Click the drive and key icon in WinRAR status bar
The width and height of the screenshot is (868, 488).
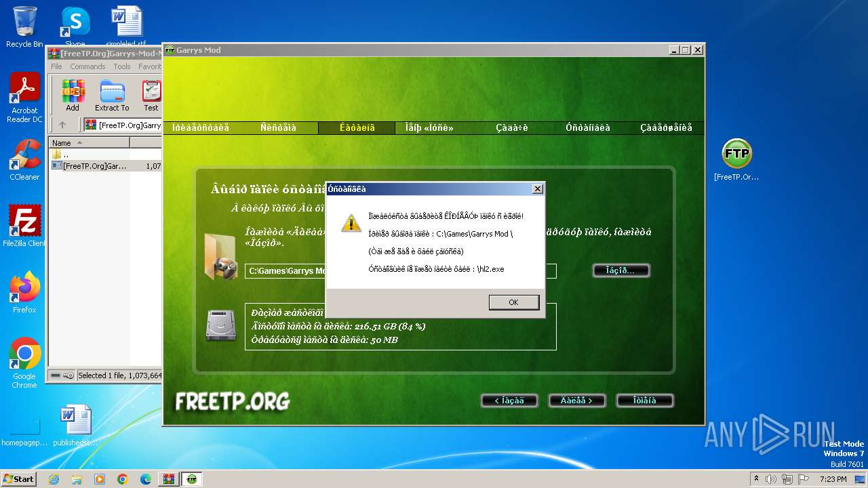click(x=62, y=375)
